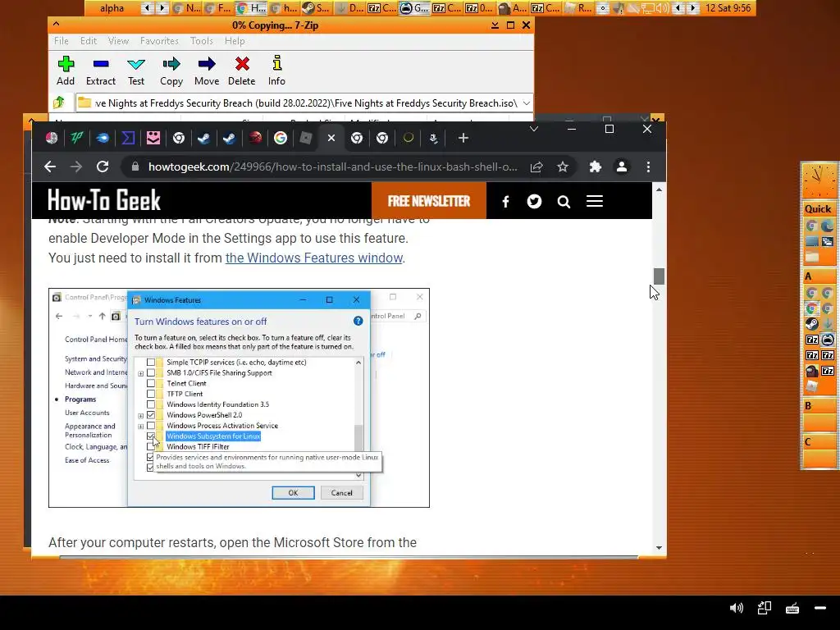
Task: Open How-To Geek's Twitter page
Action: (x=534, y=202)
